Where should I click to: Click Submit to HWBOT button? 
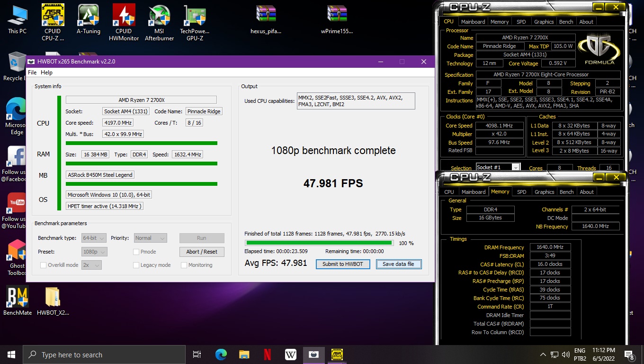[343, 264]
